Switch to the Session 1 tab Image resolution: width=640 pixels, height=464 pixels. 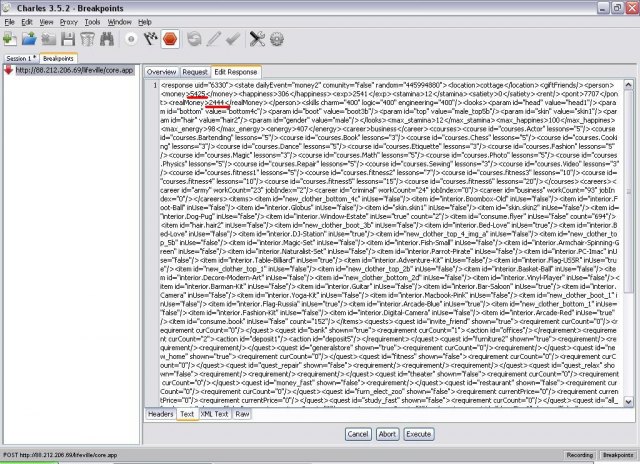(x=20, y=59)
